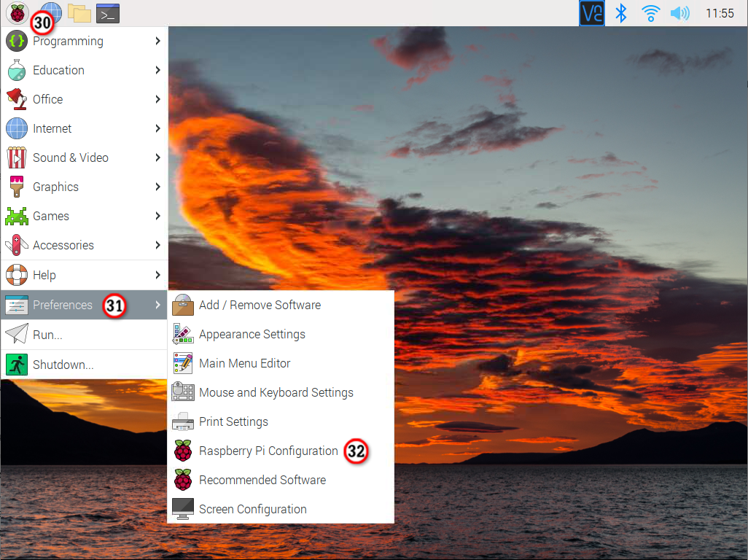Open Screen Configuration
Viewport: 748px width, 560px height.
(x=281, y=509)
